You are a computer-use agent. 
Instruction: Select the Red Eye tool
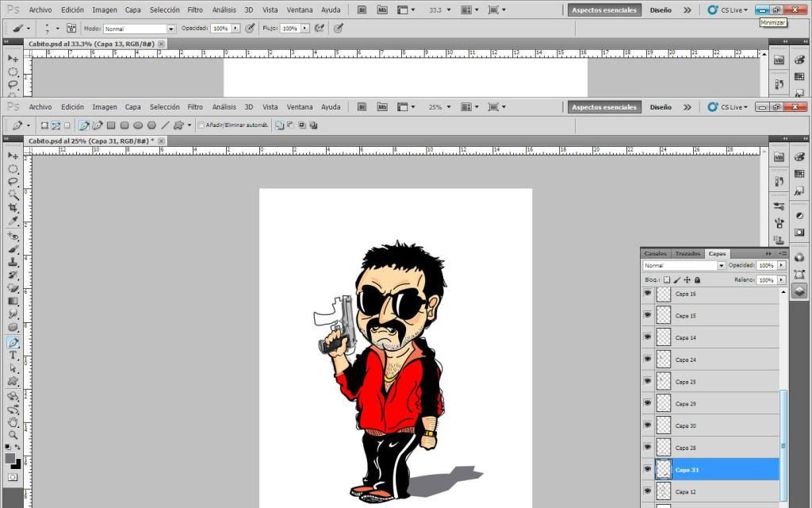[13, 237]
